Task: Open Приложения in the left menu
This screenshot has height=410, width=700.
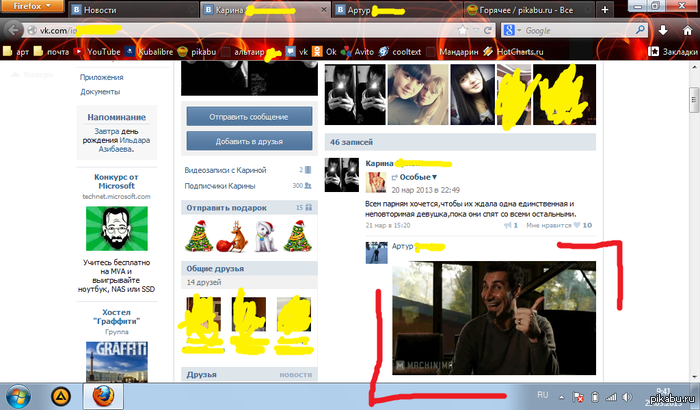Action: 101,77
